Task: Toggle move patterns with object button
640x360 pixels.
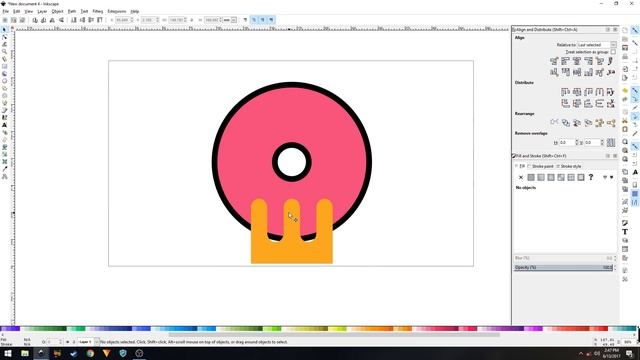Action: 271,20
